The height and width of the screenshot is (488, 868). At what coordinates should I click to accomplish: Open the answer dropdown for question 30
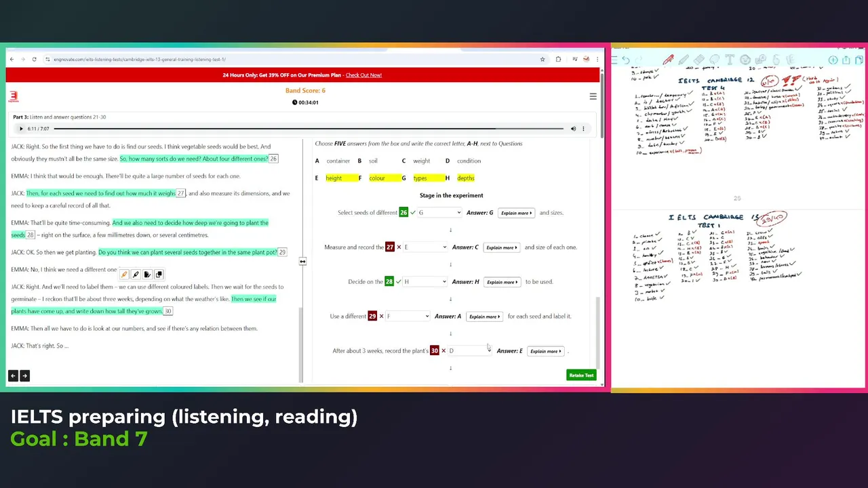[470, 351]
